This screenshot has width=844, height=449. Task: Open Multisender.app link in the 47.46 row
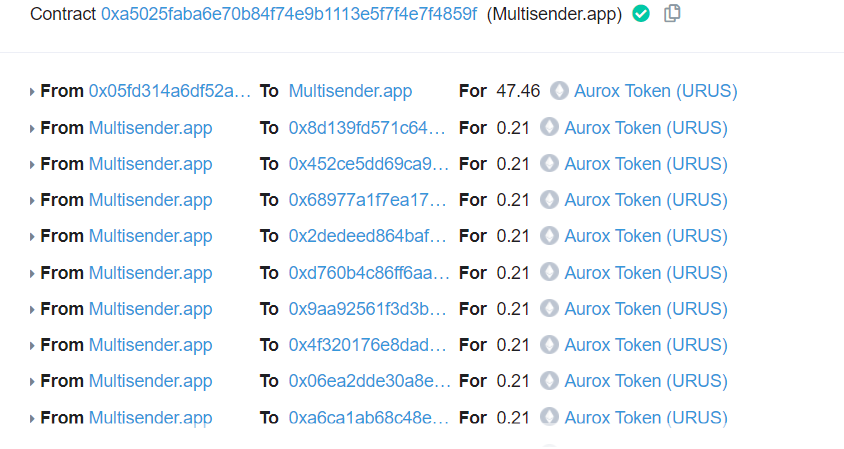pyautogui.click(x=350, y=91)
